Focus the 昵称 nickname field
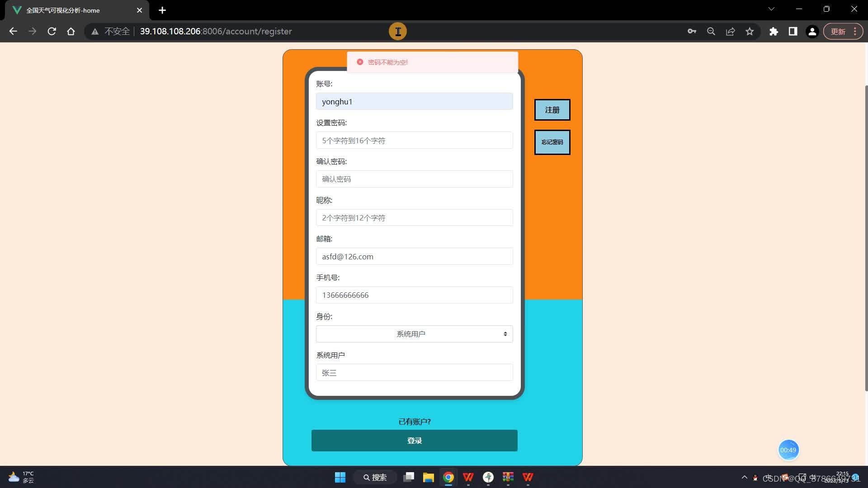This screenshot has width=868, height=488. [x=414, y=218]
